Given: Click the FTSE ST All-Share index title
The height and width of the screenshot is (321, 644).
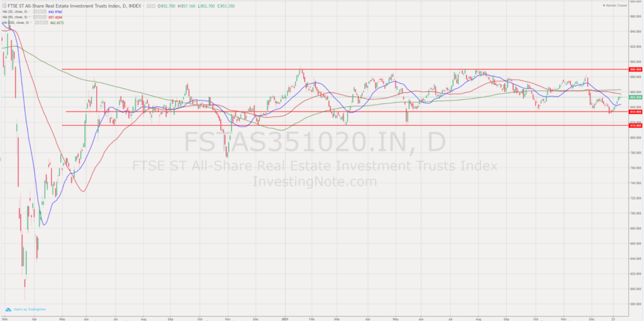Looking at the screenshot, I should click(74, 6).
